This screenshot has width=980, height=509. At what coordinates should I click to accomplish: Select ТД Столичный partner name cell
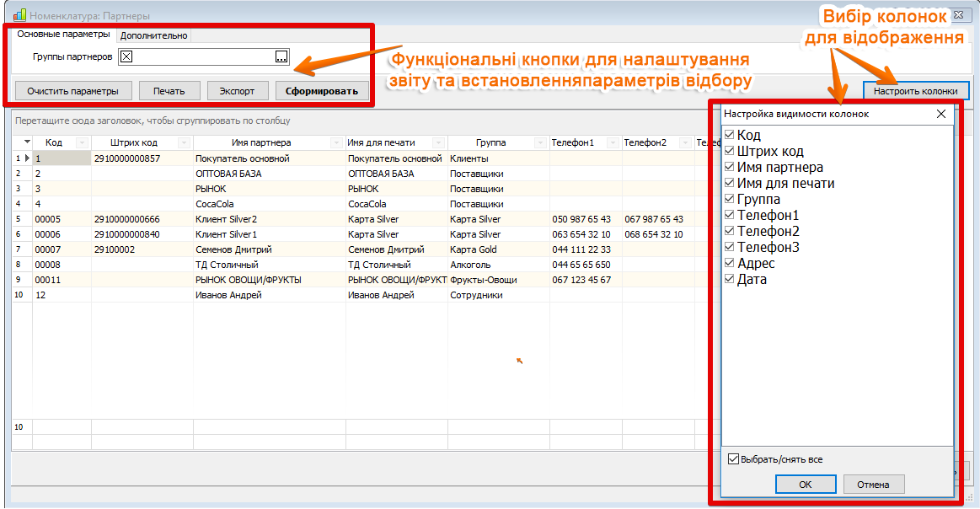270,265
